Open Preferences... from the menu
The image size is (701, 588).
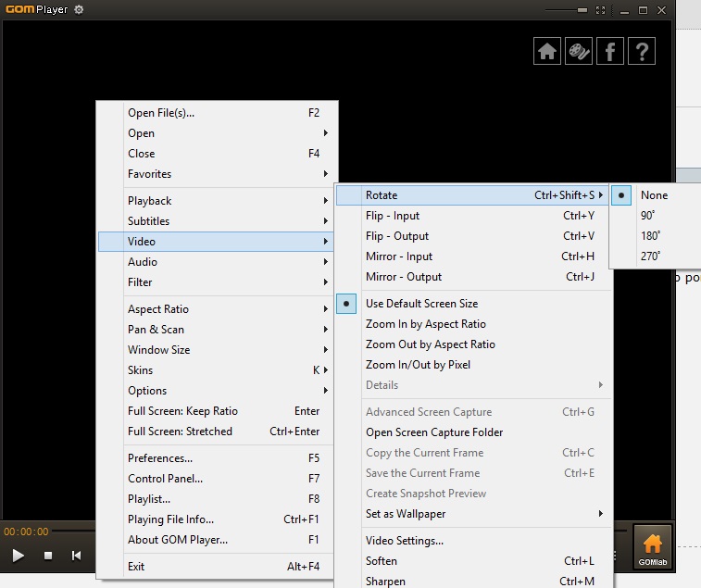pos(216,458)
